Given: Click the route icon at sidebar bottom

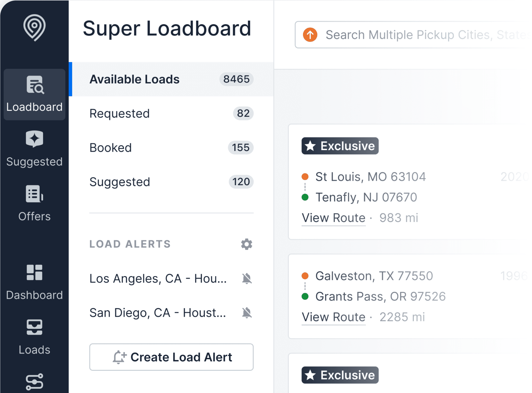Looking at the screenshot, I should coord(34,381).
